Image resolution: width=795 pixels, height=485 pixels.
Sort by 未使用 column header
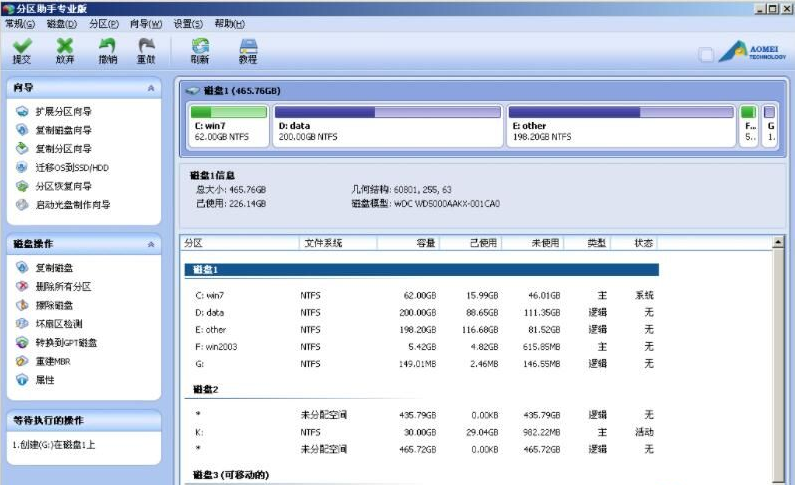532,243
